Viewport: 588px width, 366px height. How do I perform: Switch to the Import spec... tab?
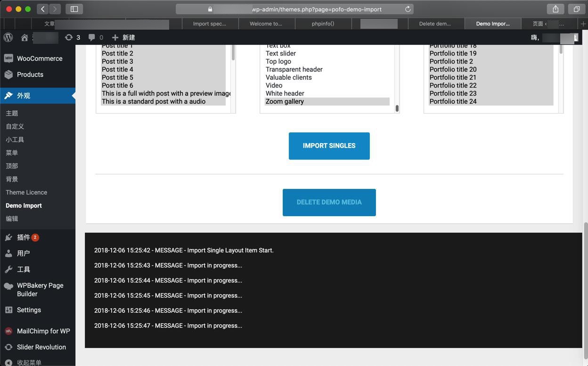point(210,24)
